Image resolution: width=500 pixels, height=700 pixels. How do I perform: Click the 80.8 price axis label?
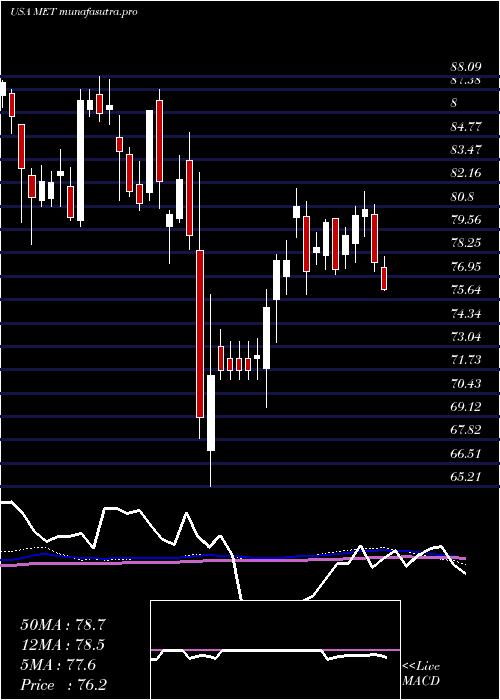coord(462,196)
